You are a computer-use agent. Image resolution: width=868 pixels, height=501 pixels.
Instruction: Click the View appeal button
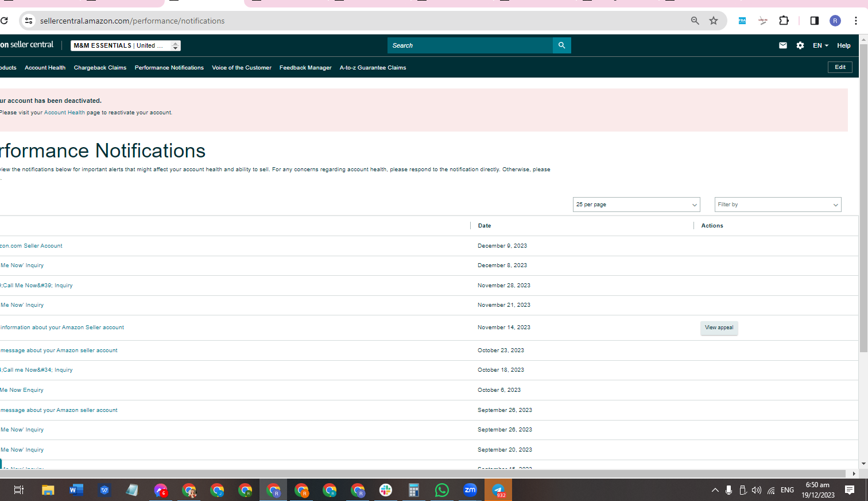(719, 327)
